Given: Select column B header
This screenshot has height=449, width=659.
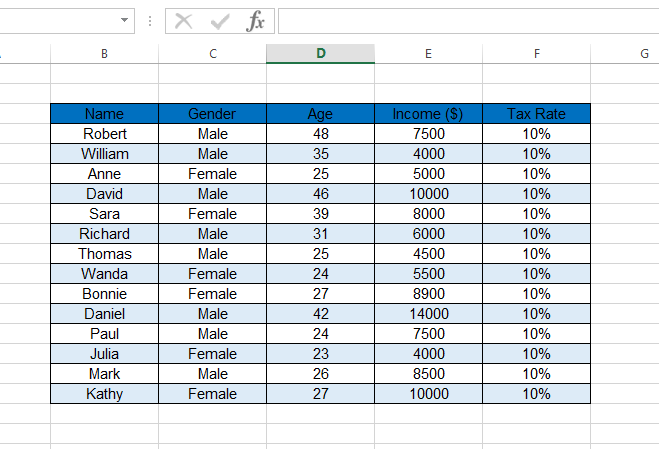Looking at the screenshot, I should [104, 53].
